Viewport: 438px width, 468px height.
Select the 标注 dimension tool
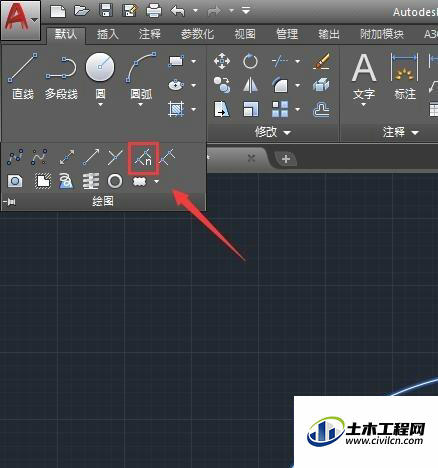[x=405, y=77]
